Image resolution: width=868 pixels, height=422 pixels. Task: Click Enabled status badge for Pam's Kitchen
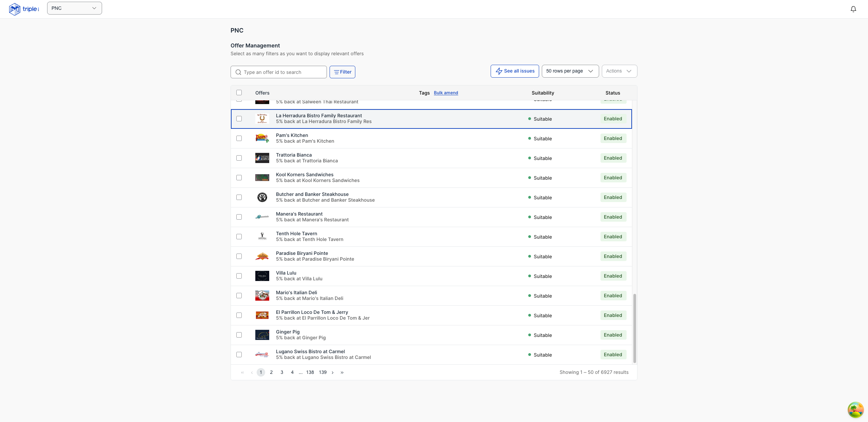pos(613,138)
